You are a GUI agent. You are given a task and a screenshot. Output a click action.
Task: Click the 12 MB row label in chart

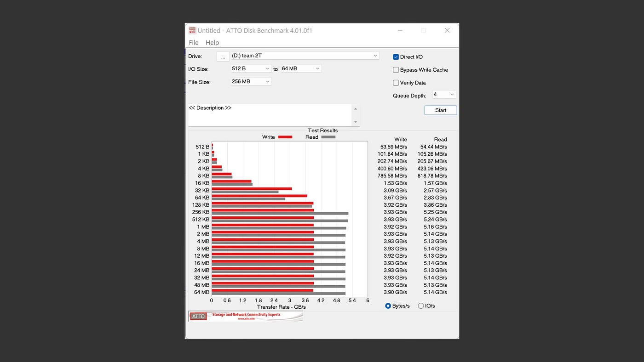point(202,256)
